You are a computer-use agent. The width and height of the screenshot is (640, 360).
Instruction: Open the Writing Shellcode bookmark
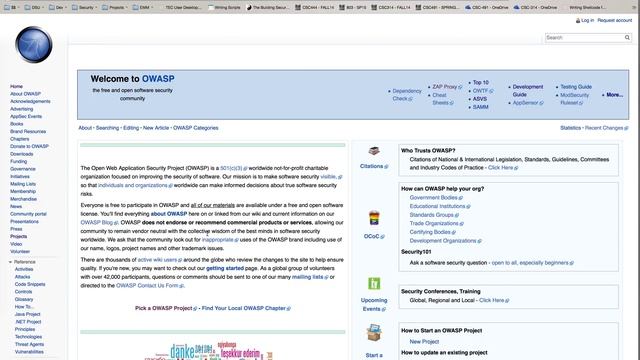click(588, 7)
